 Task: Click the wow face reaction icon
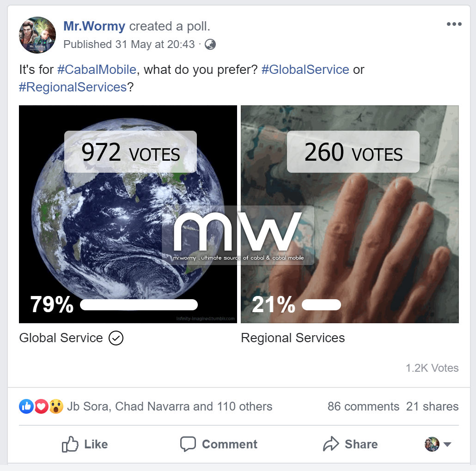point(56,406)
